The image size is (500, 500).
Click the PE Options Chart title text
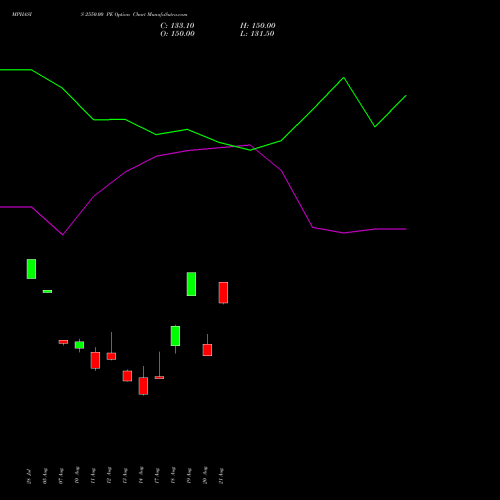[x=134, y=15]
